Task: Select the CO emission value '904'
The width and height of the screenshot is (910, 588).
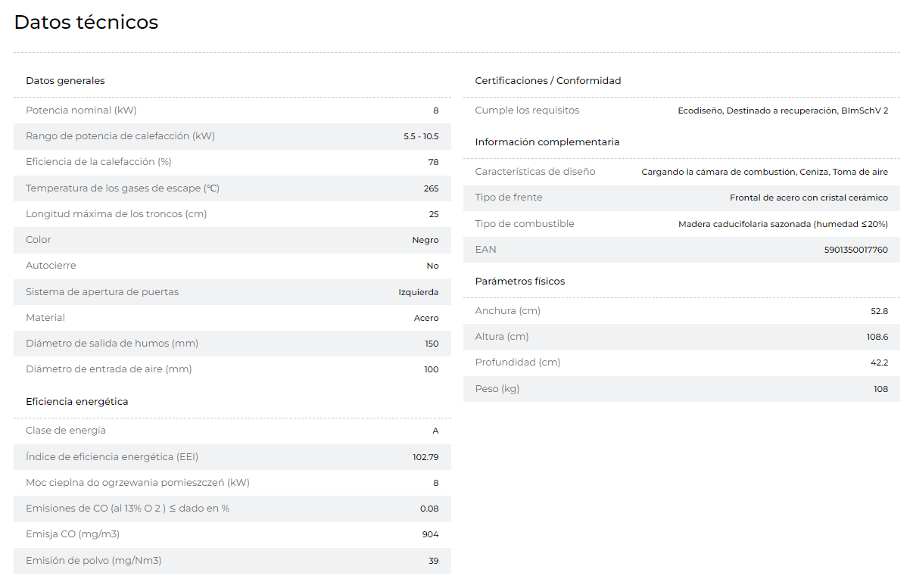Action: tap(431, 534)
